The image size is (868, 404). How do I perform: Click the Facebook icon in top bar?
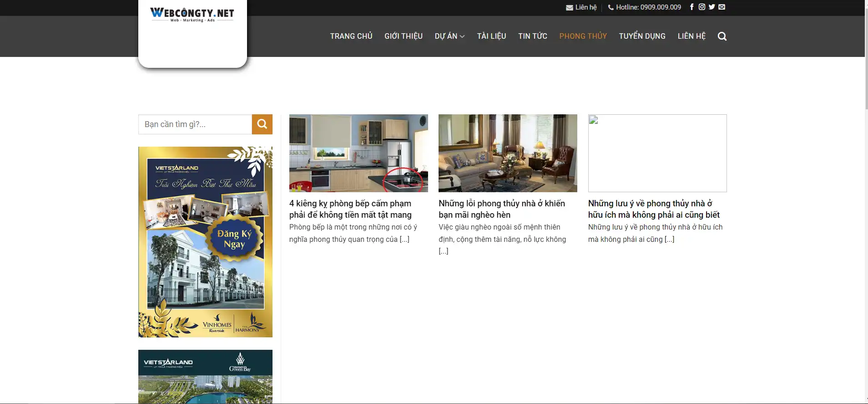[x=691, y=7]
